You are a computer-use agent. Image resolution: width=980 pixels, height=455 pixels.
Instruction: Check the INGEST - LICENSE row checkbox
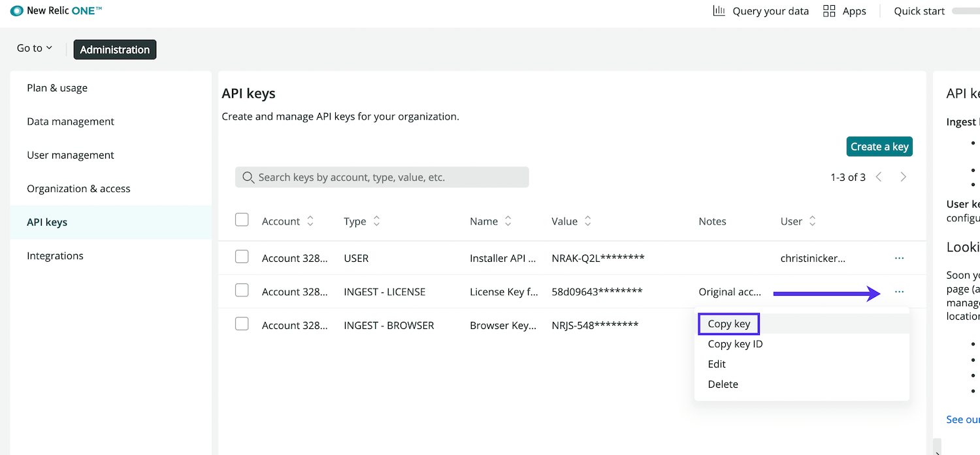[242, 290]
